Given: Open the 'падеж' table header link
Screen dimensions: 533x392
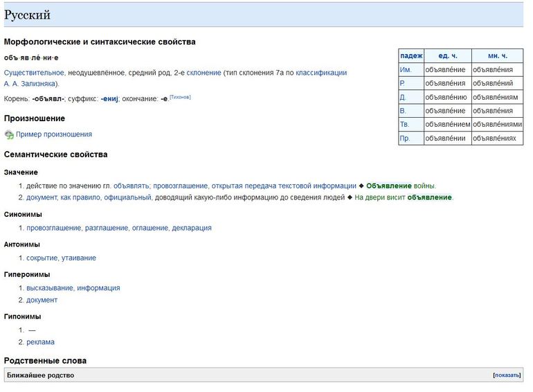Looking at the screenshot, I should pos(411,56).
